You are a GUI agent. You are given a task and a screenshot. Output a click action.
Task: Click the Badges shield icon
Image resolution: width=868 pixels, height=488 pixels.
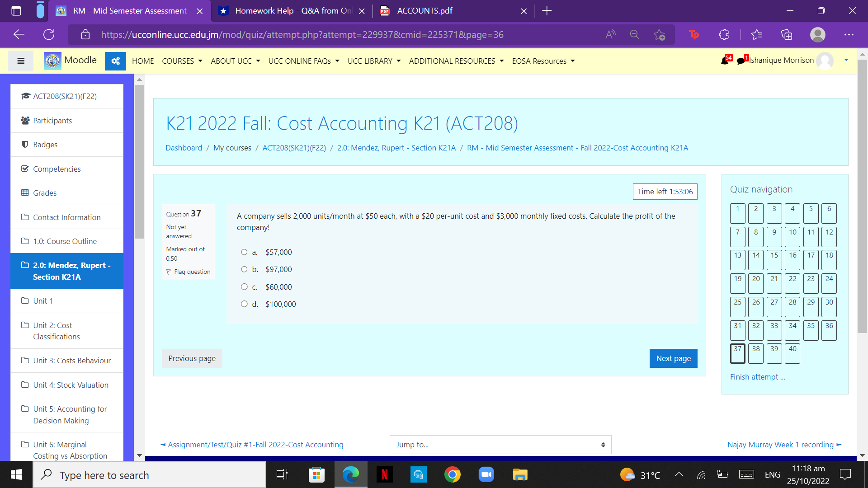(25, 144)
